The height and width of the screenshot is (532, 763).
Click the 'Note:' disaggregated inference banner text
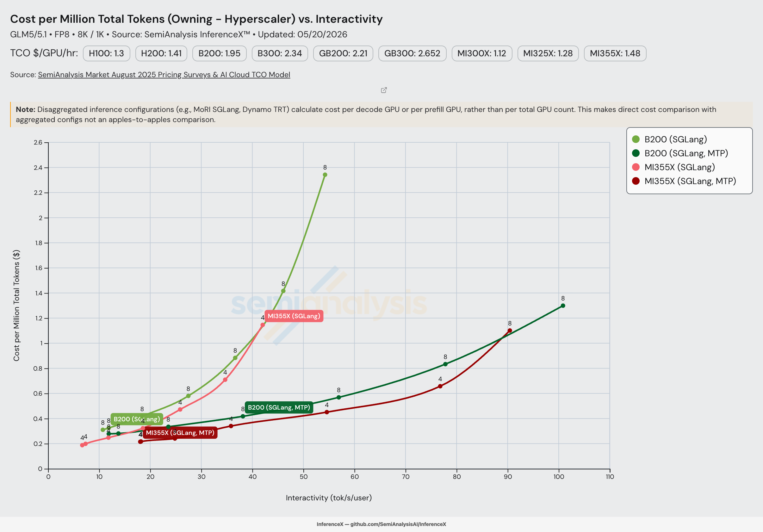(x=366, y=114)
